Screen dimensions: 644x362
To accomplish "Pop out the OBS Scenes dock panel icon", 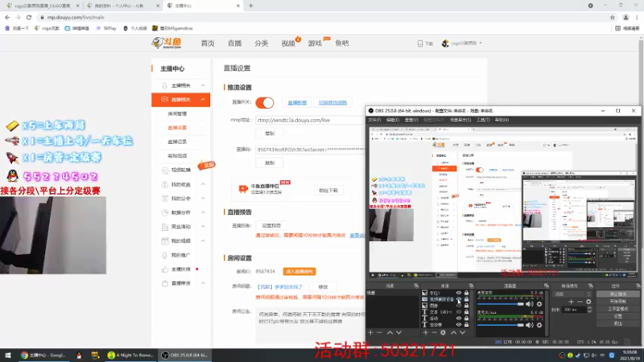I will coord(416,286).
